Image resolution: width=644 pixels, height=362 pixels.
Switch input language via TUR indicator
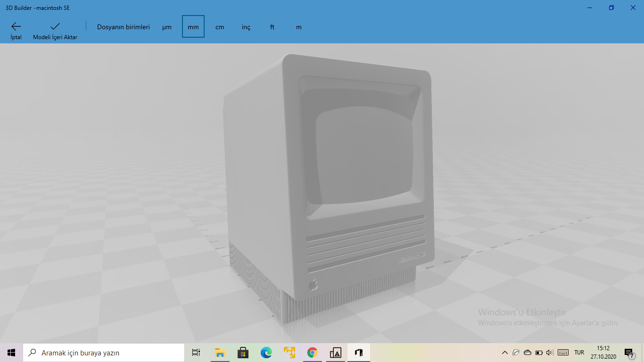(x=579, y=353)
